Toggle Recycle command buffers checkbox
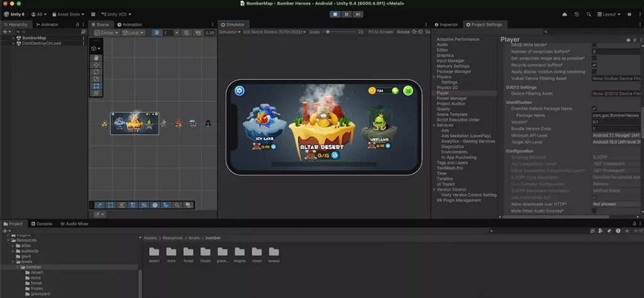Viewport: 644px width, 298px height. click(x=594, y=65)
